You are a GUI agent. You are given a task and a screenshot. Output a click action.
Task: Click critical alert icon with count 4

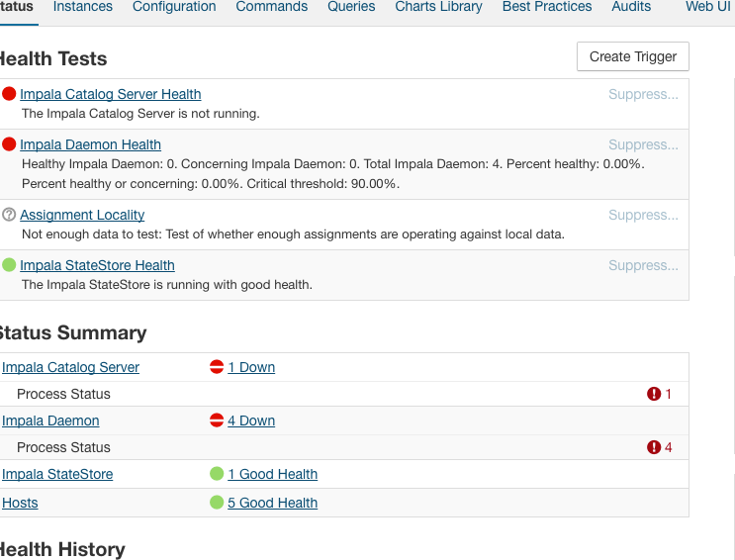click(x=654, y=447)
